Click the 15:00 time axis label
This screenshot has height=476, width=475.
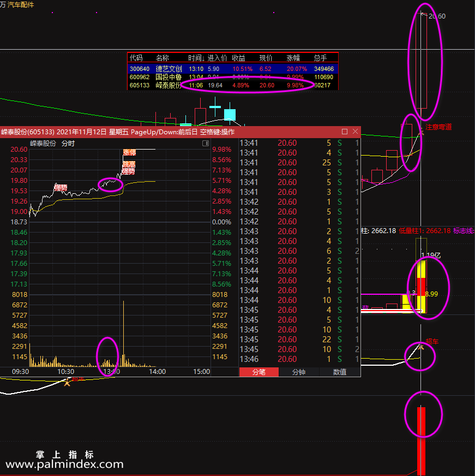pos(201,372)
